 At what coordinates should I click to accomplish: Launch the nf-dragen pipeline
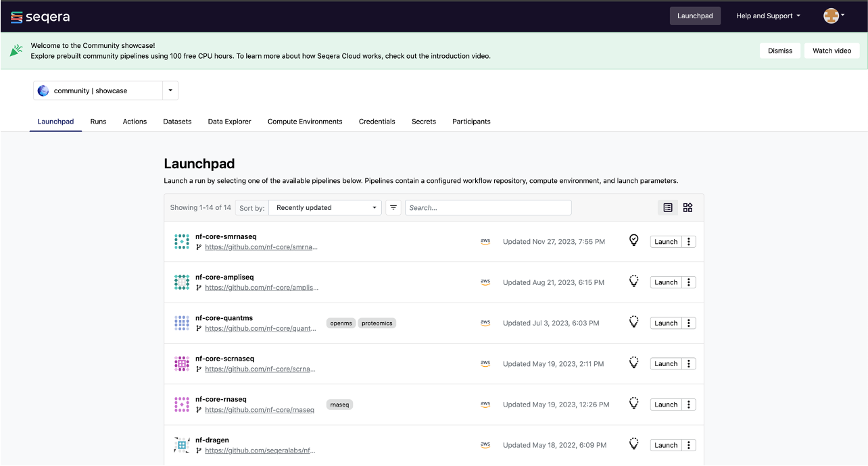tap(666, 445)
